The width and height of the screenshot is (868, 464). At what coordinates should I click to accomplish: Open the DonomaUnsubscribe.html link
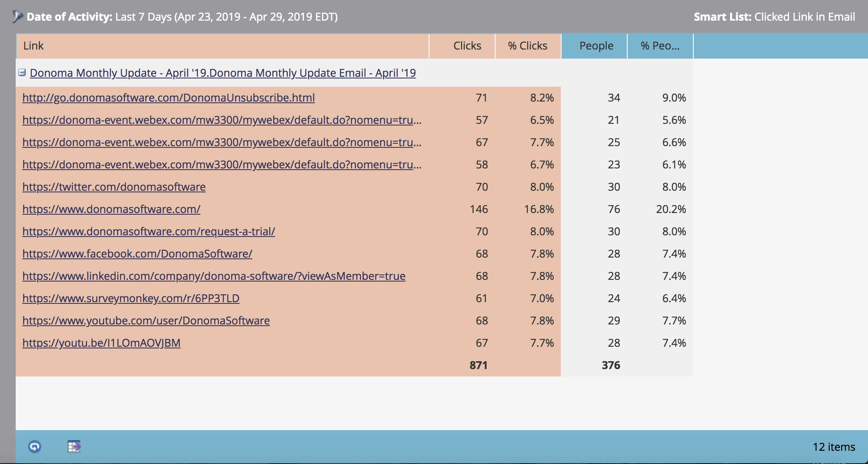tap(168, 98)
